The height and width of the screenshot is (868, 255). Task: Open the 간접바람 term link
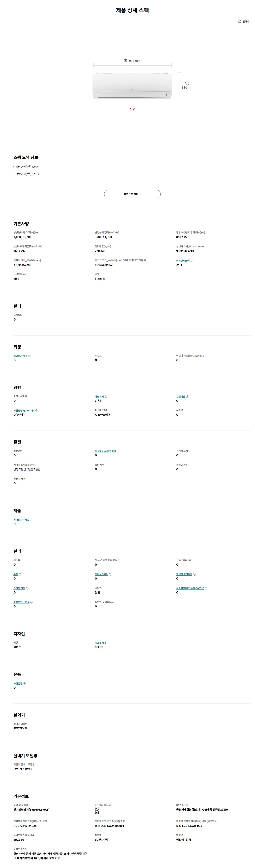click(x=181, y=397)
